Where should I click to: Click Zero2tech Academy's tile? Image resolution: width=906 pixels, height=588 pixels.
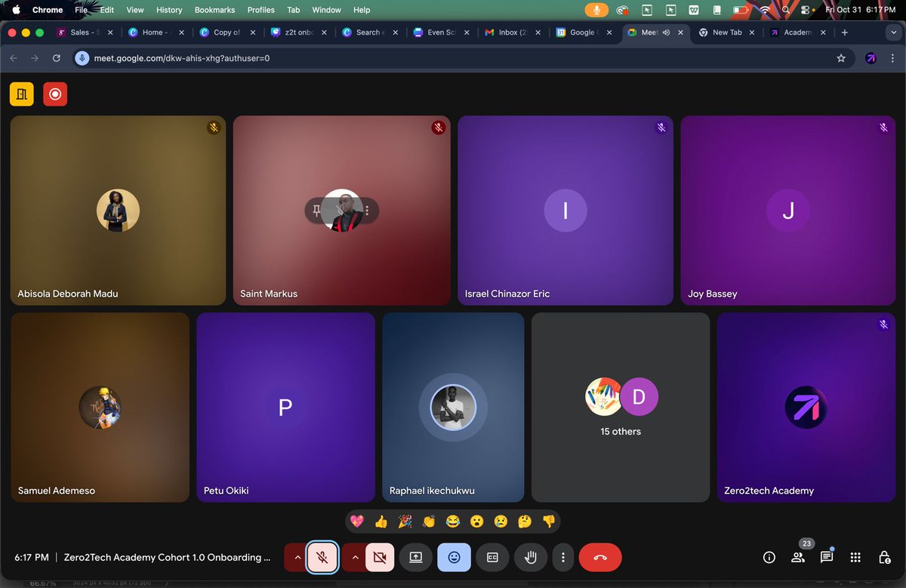point(806,408)
